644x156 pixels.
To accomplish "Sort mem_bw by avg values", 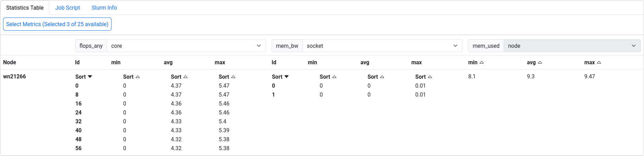I will pos(375,77).
